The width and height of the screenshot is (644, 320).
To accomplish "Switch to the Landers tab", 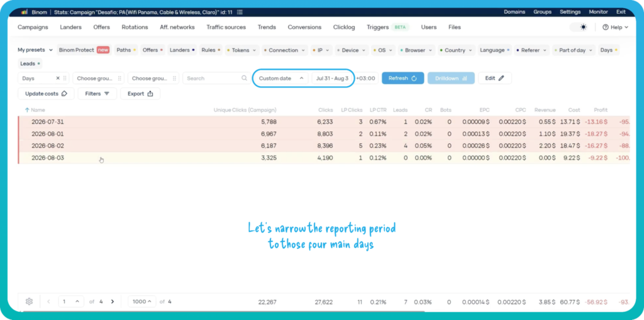I will (70, 27).
